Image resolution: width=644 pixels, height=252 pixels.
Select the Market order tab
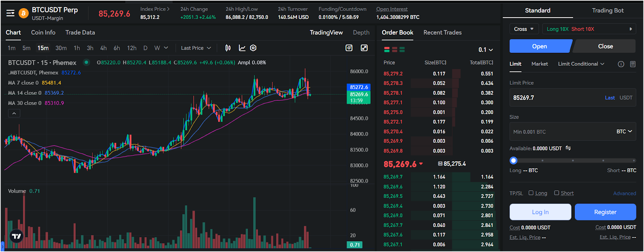[539, 64]
